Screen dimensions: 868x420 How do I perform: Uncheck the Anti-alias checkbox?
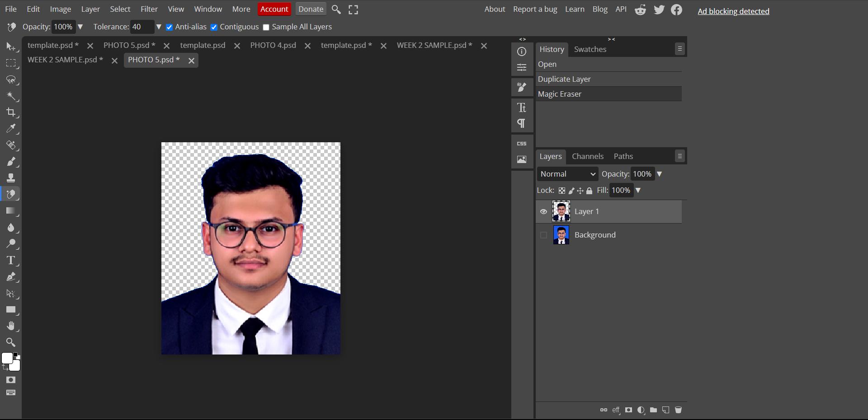coord(169,27)
